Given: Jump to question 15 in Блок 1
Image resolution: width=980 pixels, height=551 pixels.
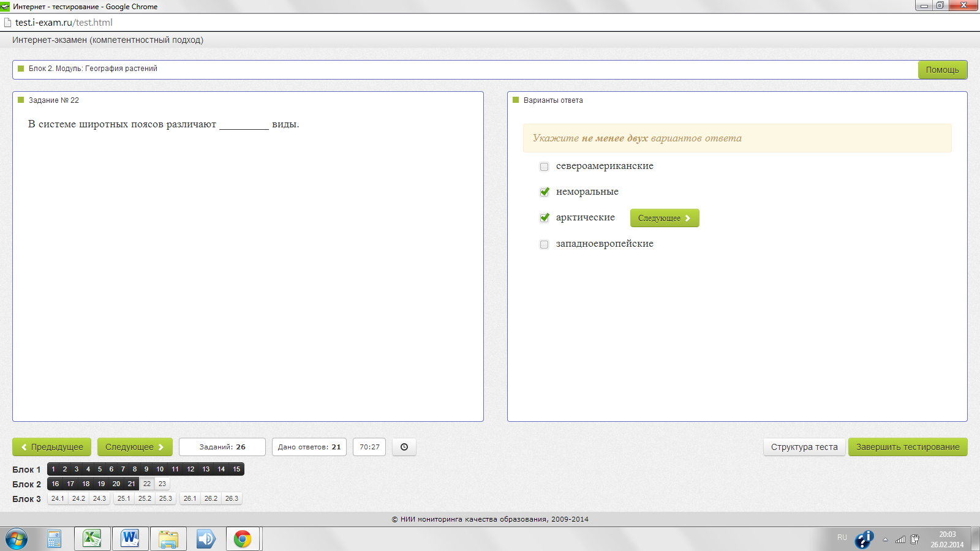Looking at the screenshot, I should (x=236, y=469).
